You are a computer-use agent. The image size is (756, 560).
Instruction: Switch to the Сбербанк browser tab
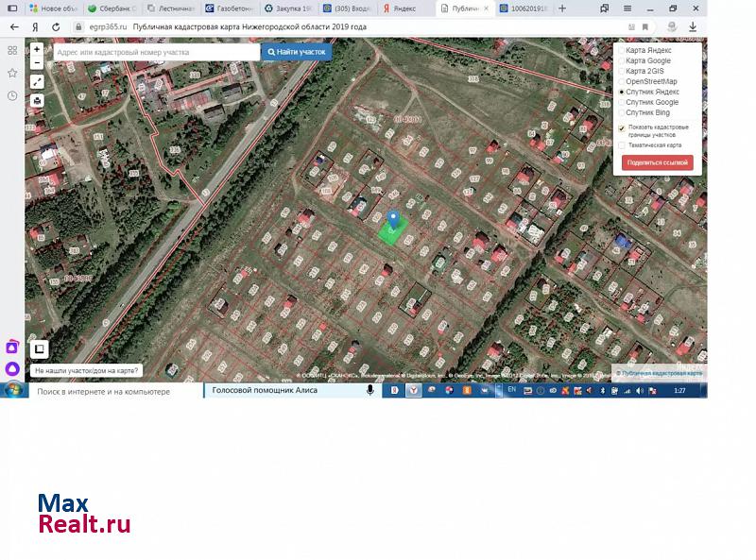(112, 8)
